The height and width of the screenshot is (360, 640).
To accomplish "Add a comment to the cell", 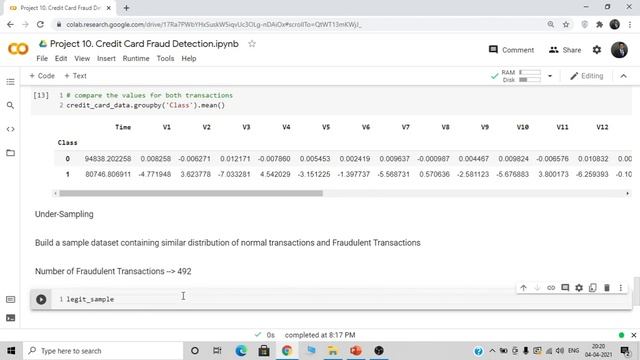I will click(x=565, y=288).
